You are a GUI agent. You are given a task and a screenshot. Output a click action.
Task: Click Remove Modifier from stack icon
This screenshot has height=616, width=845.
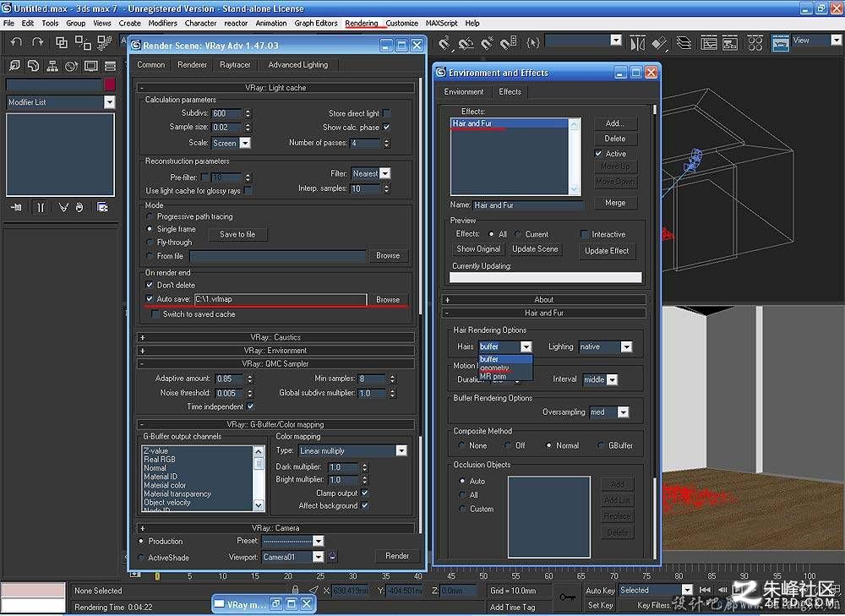click(x=79, y=207)
